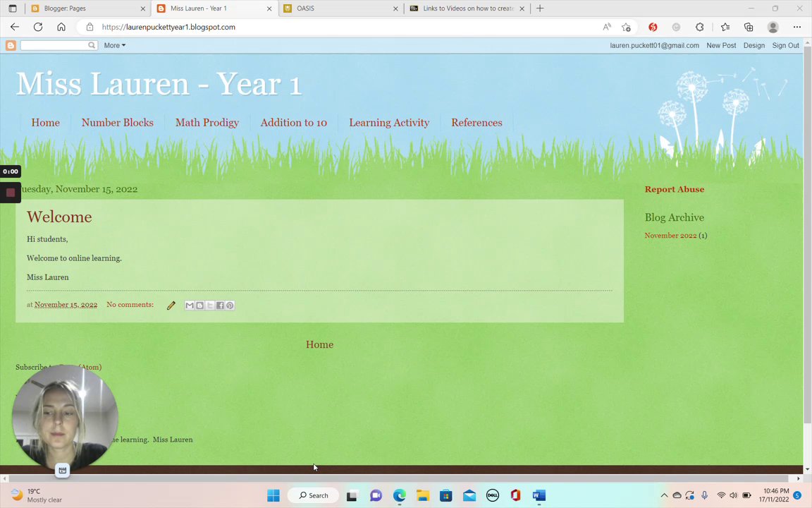Open Favorites list icon

coord(725,27)
